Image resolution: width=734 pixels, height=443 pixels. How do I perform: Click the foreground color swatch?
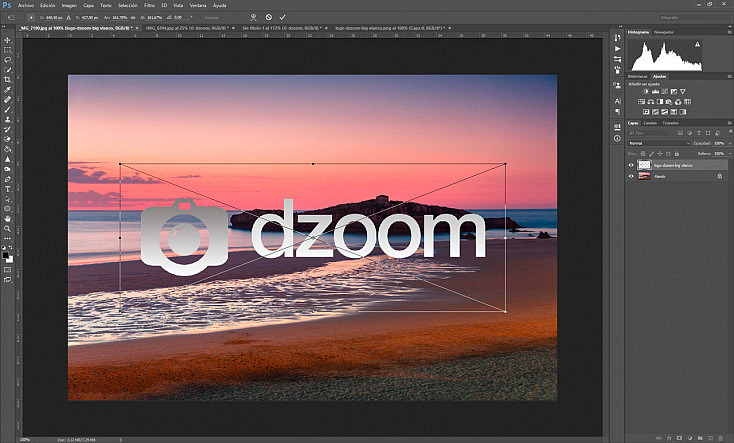click(6, 255)
